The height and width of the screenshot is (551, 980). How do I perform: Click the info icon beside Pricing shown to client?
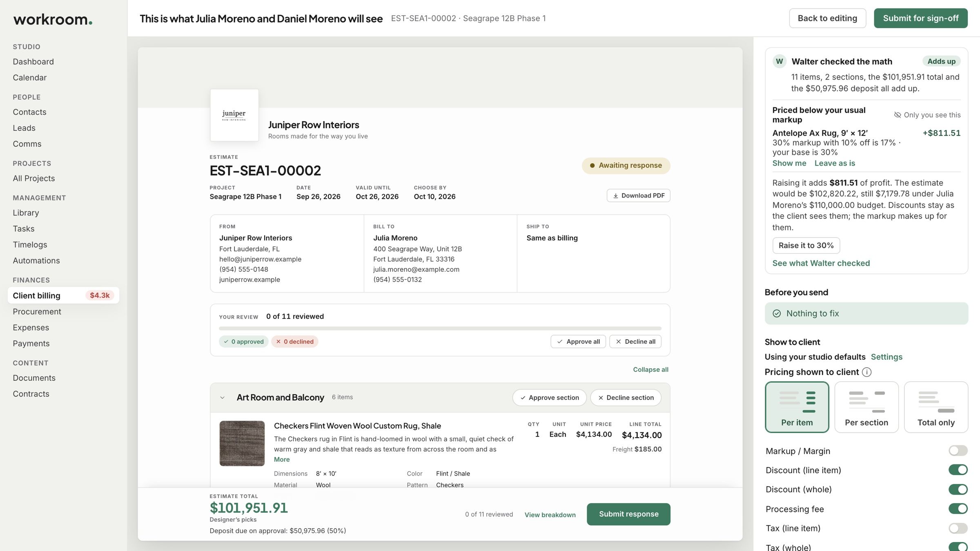[x=866, y=372]
